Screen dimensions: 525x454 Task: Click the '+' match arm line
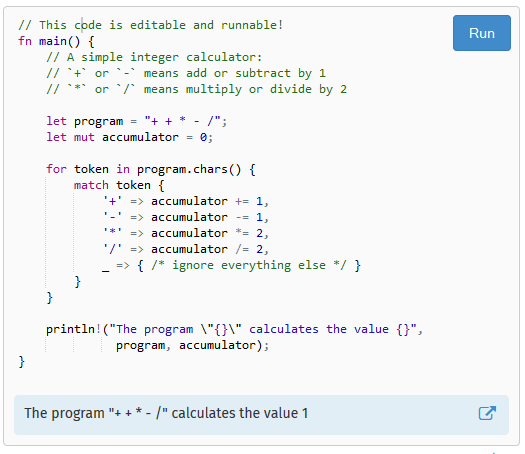click(x=186, y=201)
